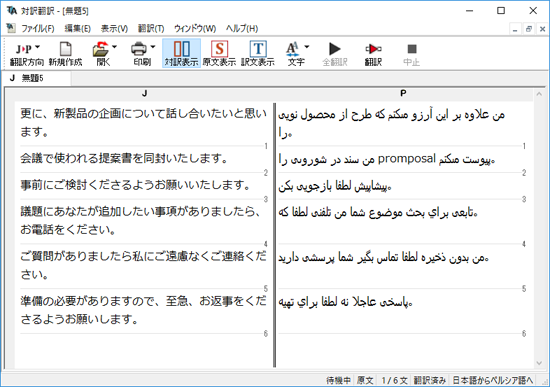Open the ウィンドウ(W) menu
550x387 pixels.
pyautogui.click(x=195, y=28)
